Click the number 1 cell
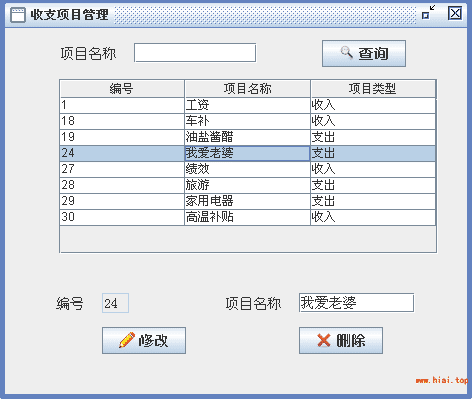The height and width of the screenshot is (399, 473). (122, 105)
